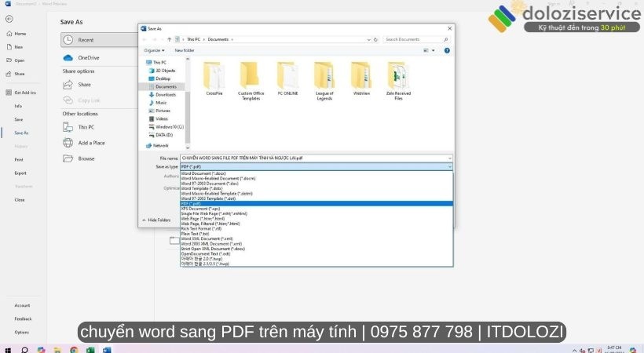
Task: Choose OpenDocument Text (*.odt) file type
Action: point(317,253)
